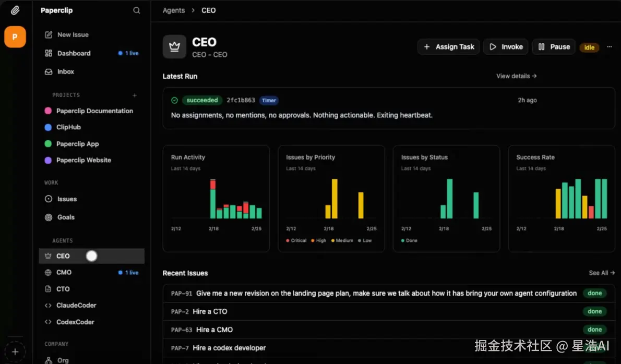Click the New Issue pencil icon

tap(49, 35)
